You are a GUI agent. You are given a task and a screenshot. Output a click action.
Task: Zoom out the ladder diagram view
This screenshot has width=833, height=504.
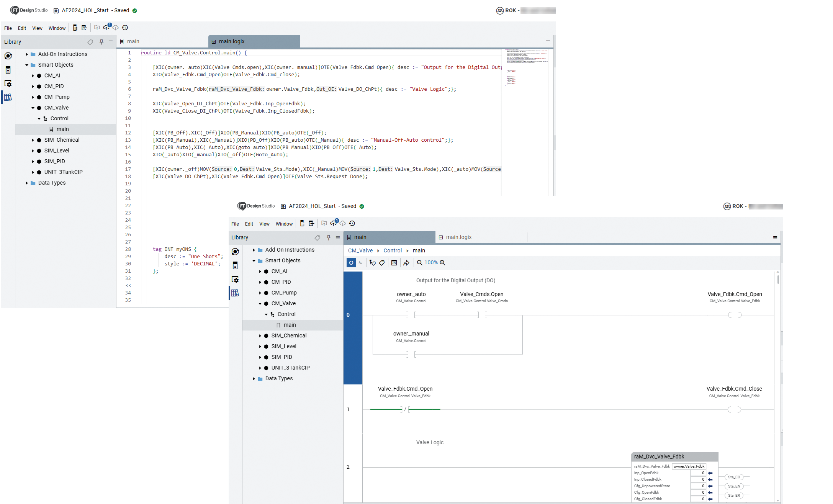[420, 263]
